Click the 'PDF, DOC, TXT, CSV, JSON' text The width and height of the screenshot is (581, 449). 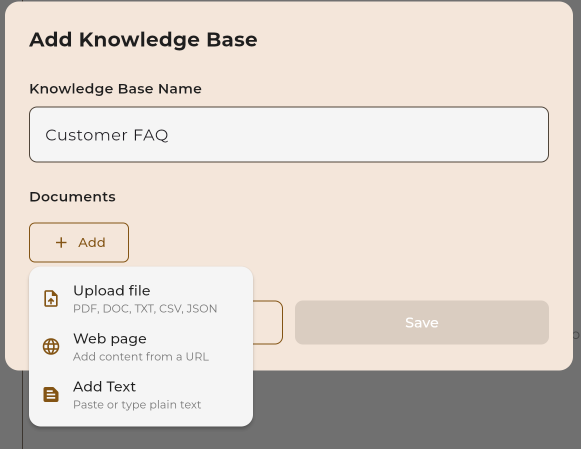[x=145, y=309]
